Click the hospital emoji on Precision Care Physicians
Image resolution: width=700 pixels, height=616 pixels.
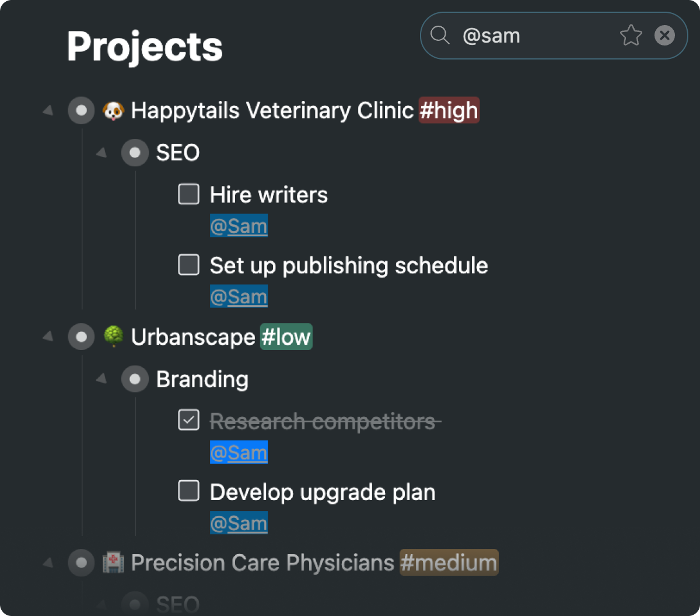coord(114,562)
